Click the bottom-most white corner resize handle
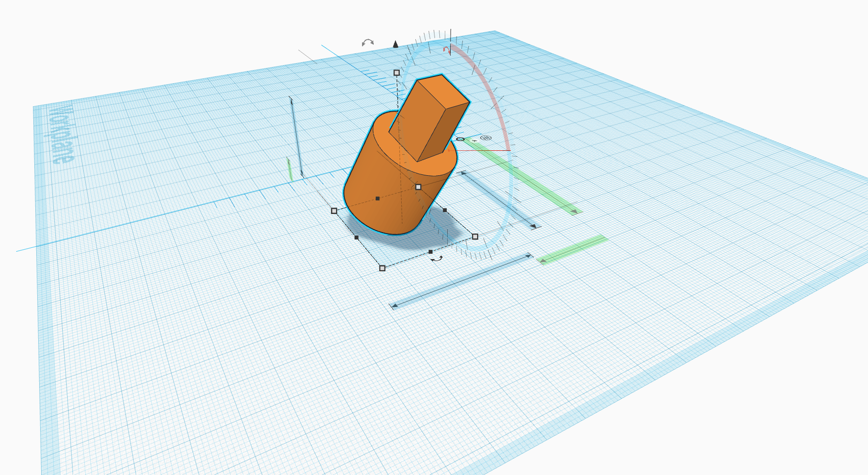The image size is (868, 475). (382, 268)
